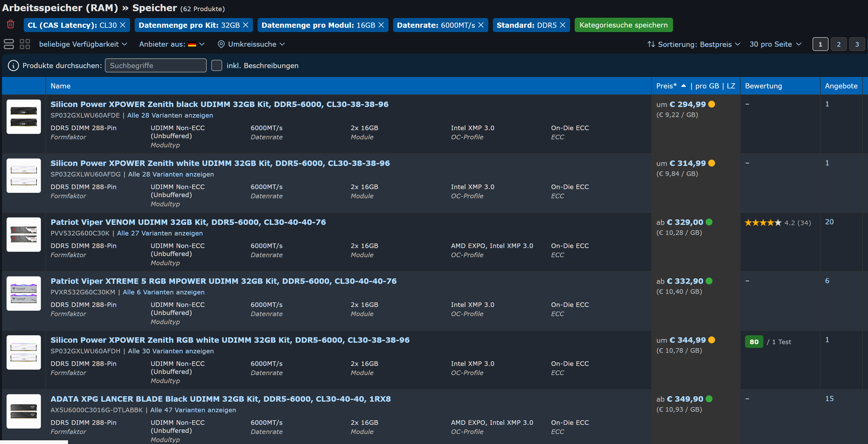Go to results page 2
868x444 pixels.
(838, 44)
